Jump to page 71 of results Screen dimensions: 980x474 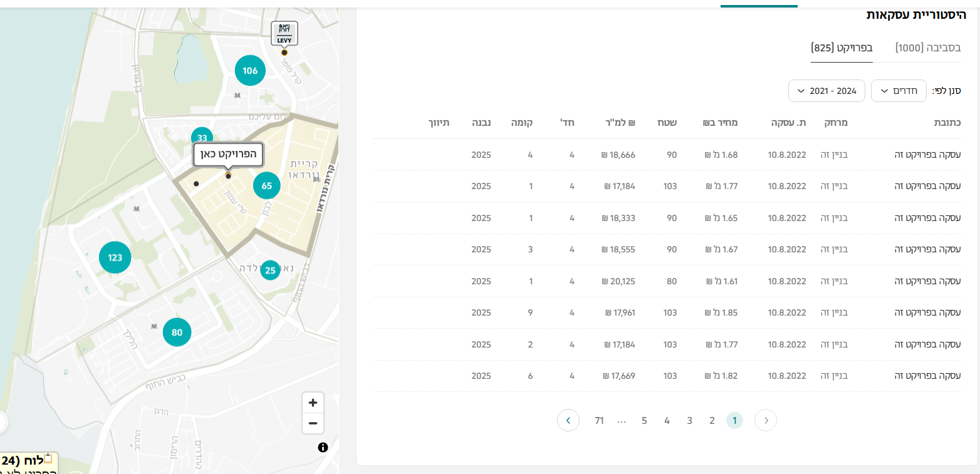[599, 420]
